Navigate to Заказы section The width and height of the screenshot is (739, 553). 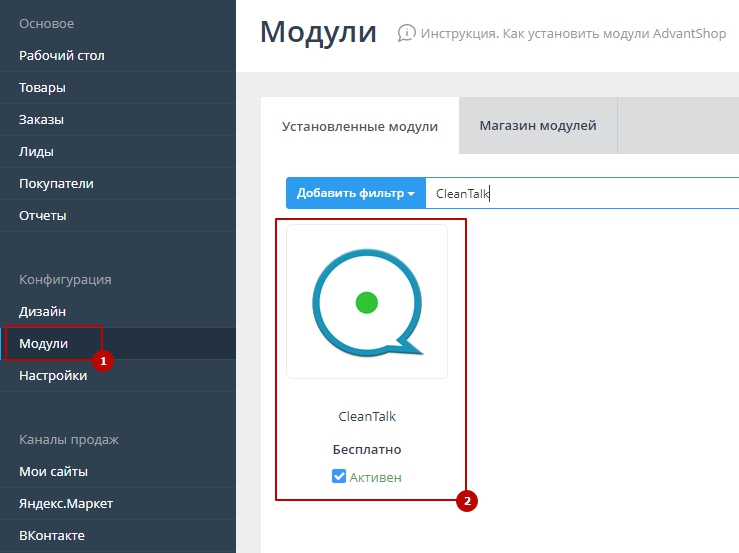(x=42, y=119)
